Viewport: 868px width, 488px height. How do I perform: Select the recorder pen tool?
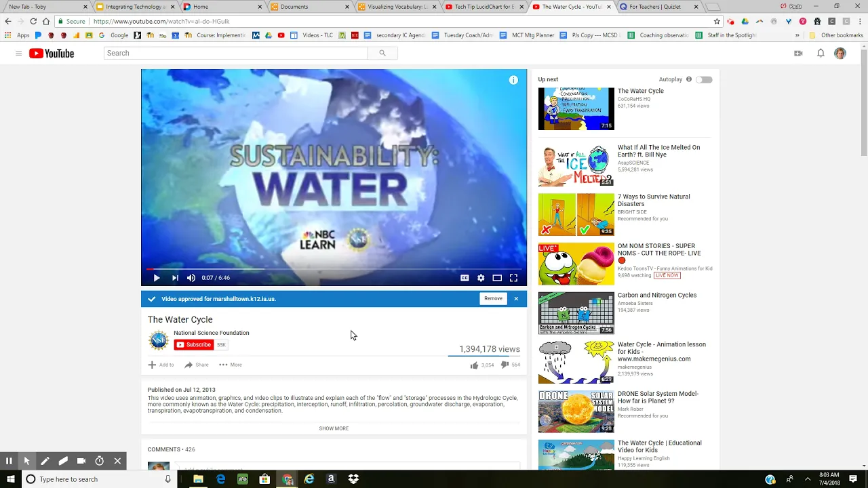click(x=45, y=461)
